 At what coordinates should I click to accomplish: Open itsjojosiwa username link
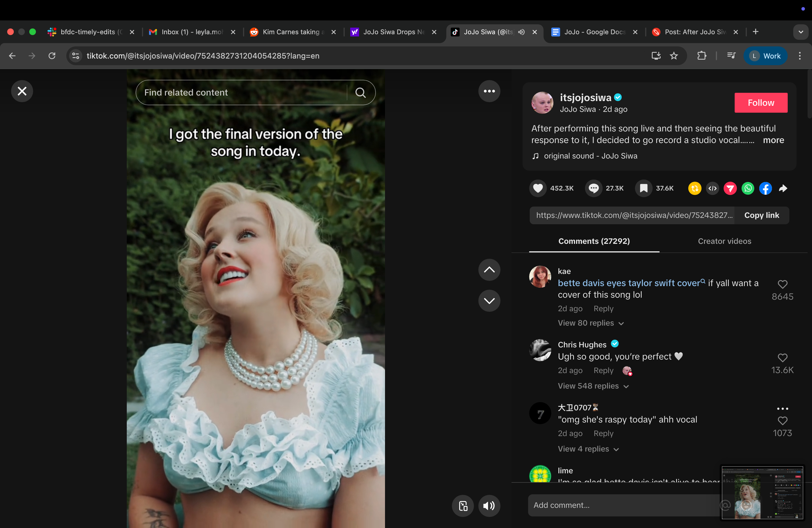coord(586,97)
